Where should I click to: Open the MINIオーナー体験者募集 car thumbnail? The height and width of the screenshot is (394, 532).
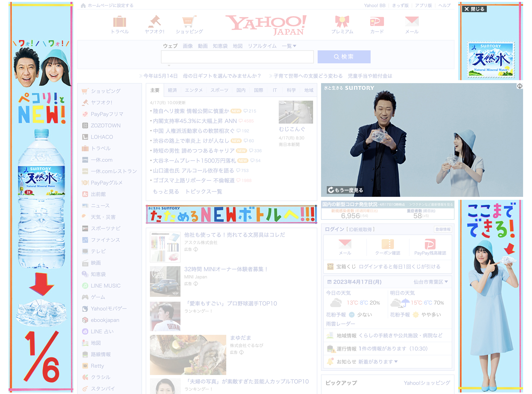point(165,281)
